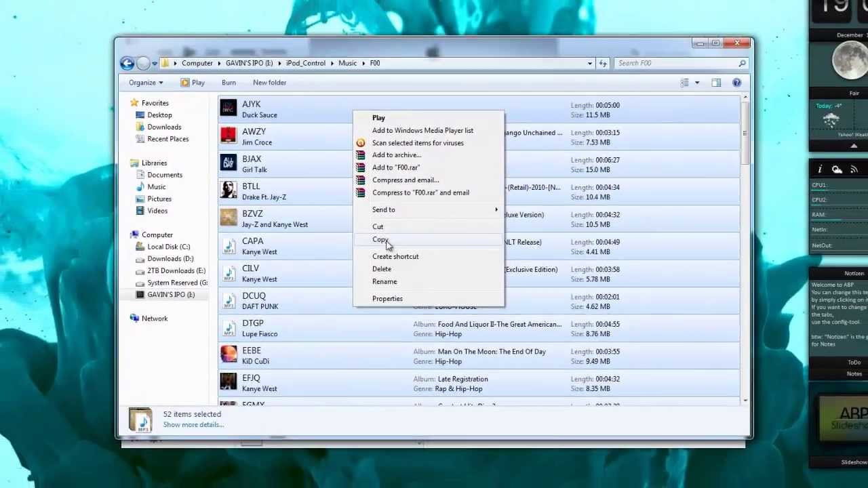The width and height of the screenshot is (868, 488).
Task: Select Computer in the navigation pane
Action: click(x=157, y=235)
